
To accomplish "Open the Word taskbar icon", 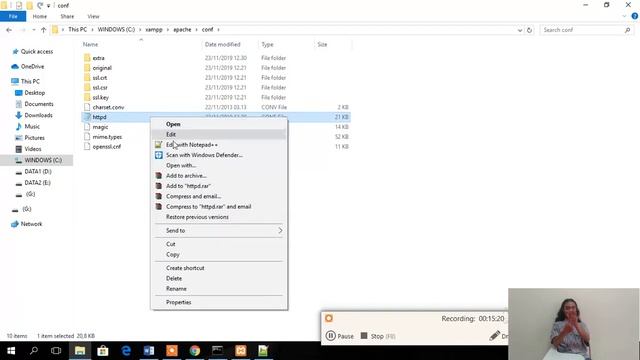I will pos(149,351).
